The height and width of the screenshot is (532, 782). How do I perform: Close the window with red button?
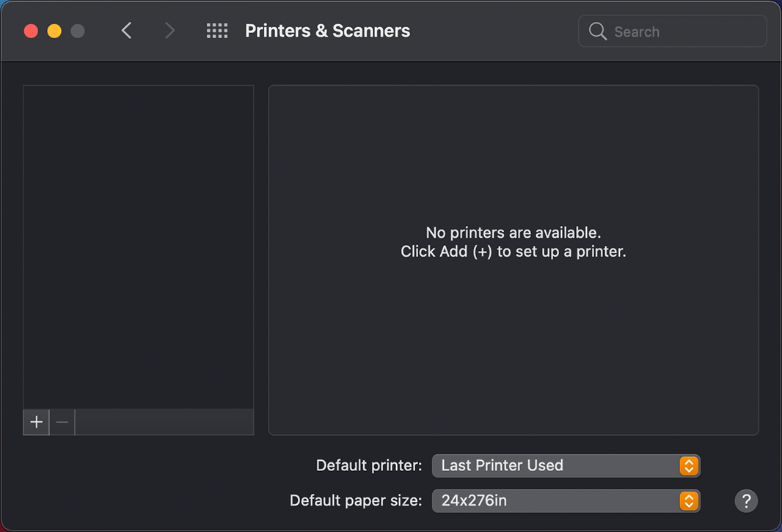point(31,31)
